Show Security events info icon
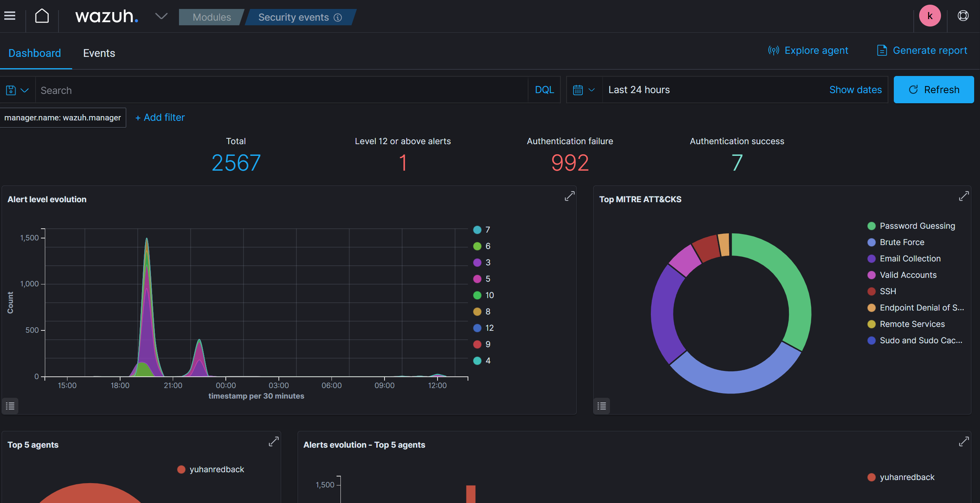The image size is (980, 503). pos(338,18)
